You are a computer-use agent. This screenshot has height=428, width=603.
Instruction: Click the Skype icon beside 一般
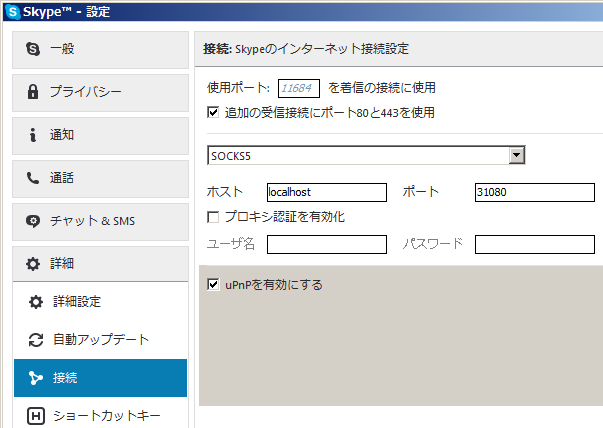pyautogui.click(x=33, y=49)
